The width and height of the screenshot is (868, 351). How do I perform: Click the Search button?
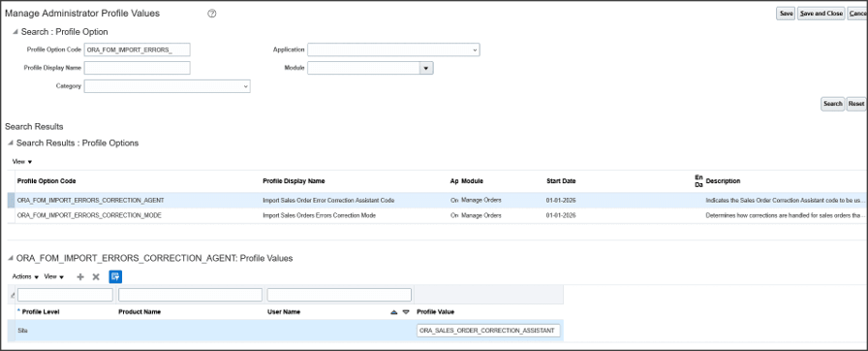click(832, 104)
